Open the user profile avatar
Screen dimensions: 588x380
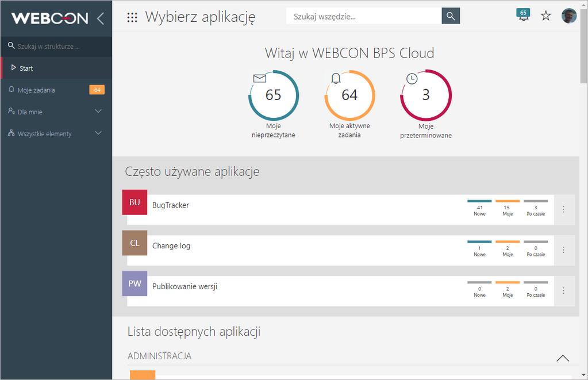point(569,16)
